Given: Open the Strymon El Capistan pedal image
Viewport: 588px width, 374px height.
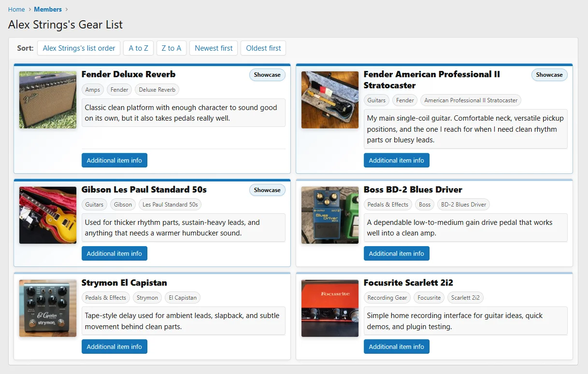Looking at the screenshot, I should (48, 308).
